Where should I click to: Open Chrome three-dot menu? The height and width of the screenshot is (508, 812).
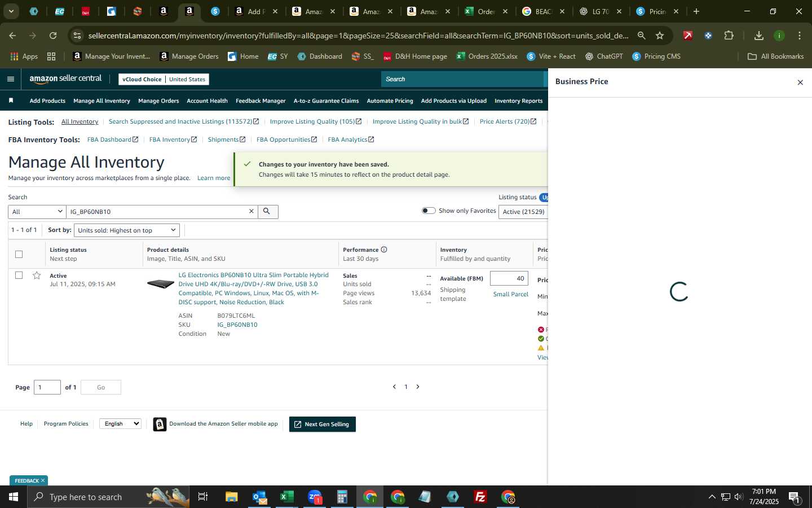[x=800, y=36]
